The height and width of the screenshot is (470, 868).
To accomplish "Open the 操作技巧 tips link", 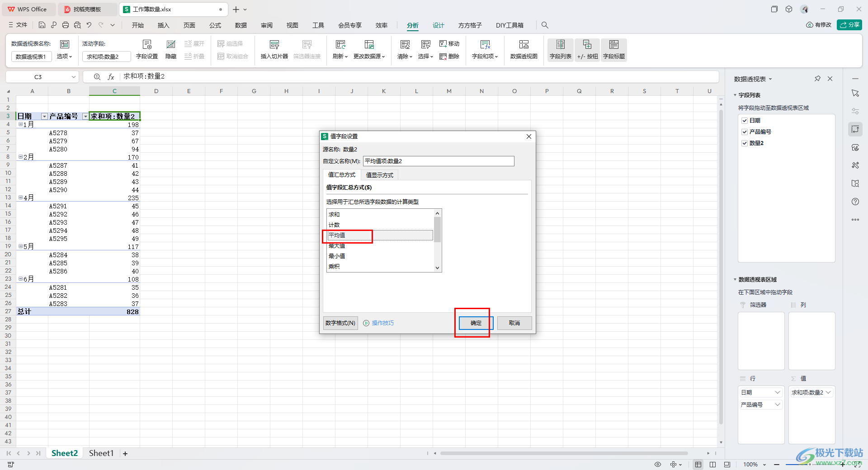I will (x=378, y=323).
